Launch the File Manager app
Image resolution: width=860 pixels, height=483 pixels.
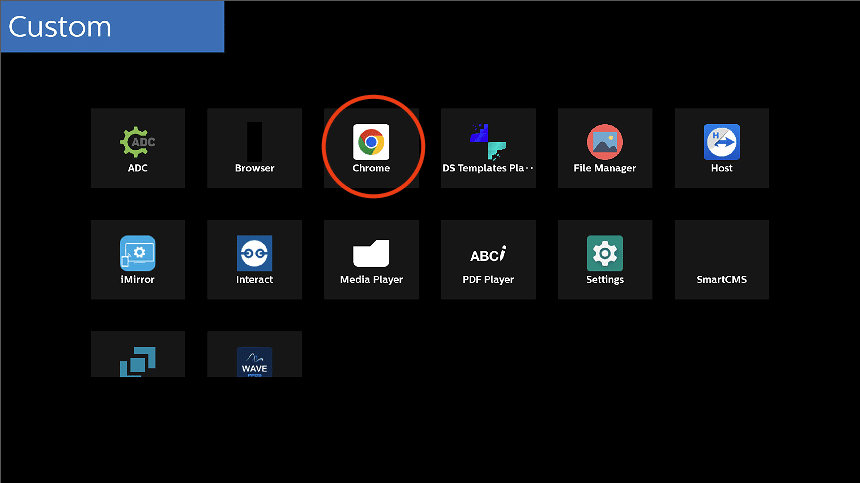click(x=605, y=148)
